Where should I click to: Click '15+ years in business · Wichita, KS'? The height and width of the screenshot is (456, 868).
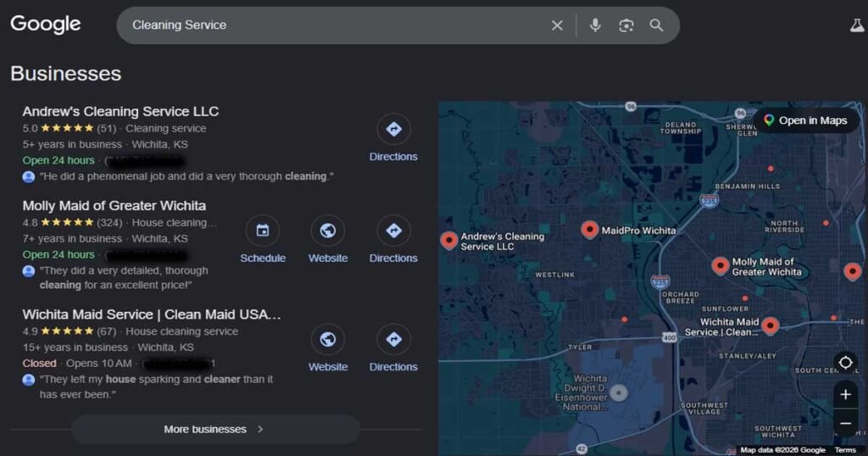pos(108,348)
